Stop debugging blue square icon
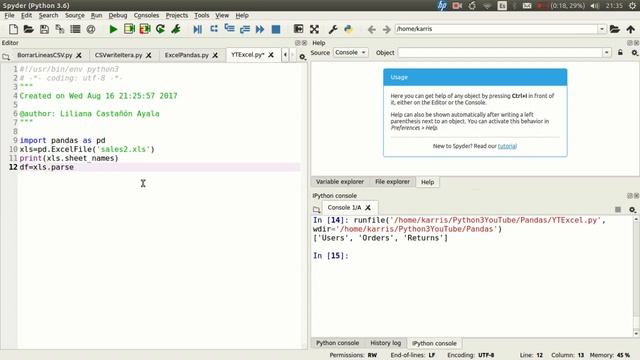 (x=276, y=29)
